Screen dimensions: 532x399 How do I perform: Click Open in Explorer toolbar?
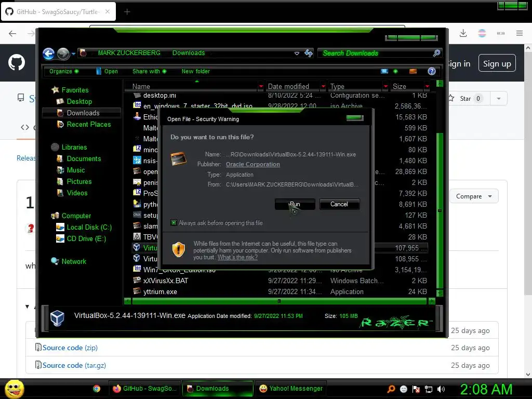pos(107,71)
